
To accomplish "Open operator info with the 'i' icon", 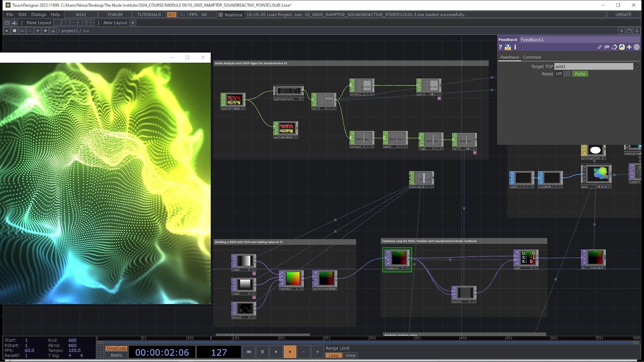I will click(x=515, y=47).
